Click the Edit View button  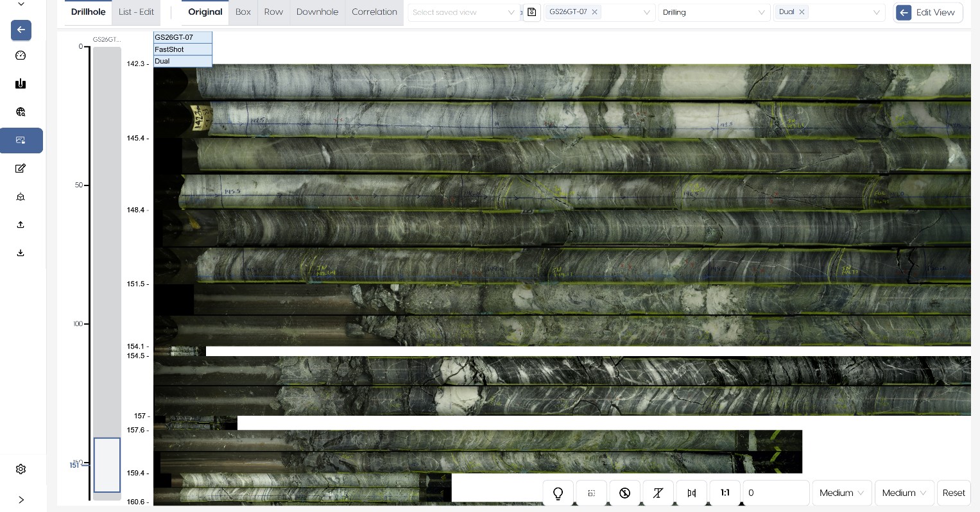[928, 12]
